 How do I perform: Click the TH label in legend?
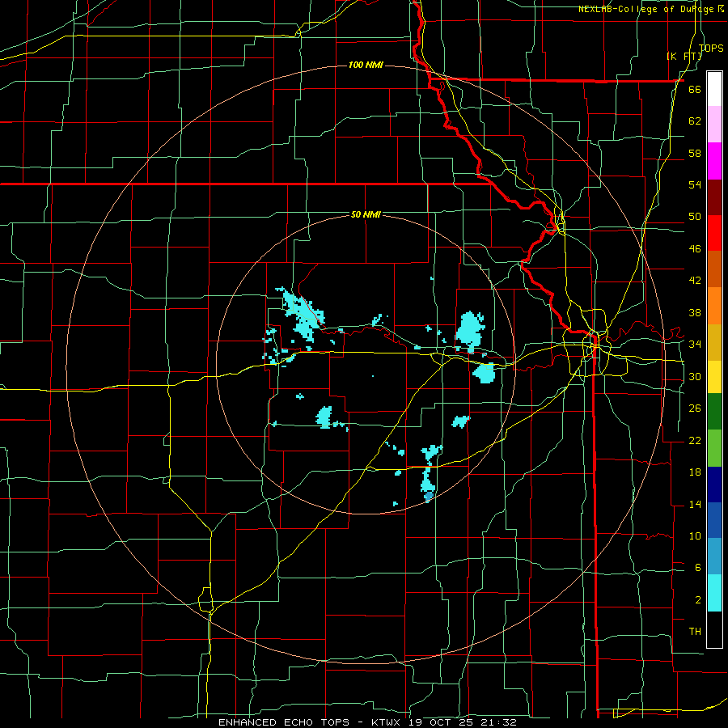click(x=695, y=632)
